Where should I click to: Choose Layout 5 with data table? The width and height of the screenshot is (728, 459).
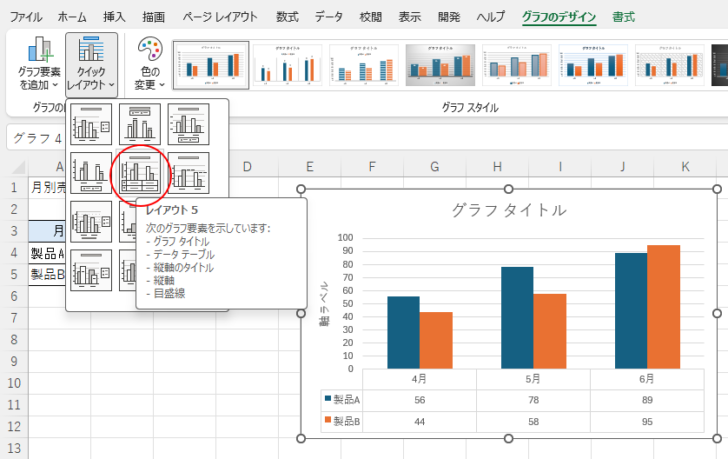[140, 173]
